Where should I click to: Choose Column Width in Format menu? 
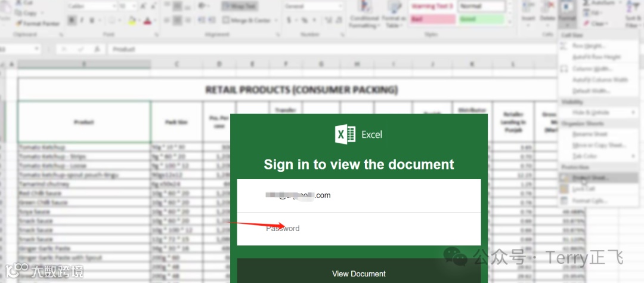(x=597, y=69)
